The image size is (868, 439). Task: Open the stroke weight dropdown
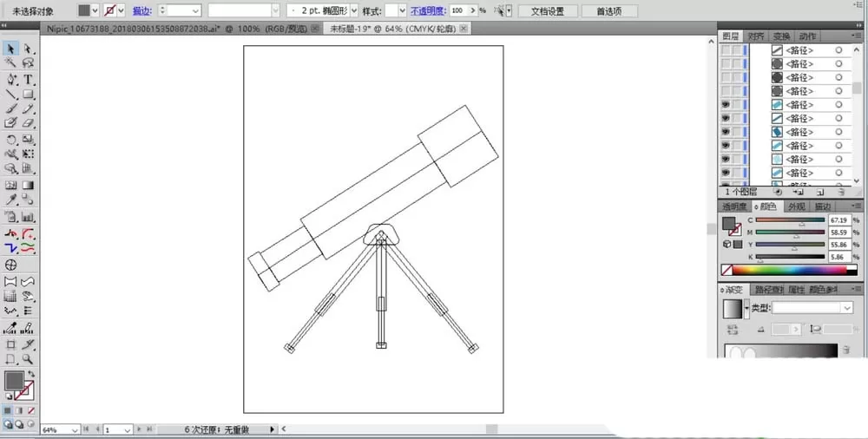tap(195, 10)
